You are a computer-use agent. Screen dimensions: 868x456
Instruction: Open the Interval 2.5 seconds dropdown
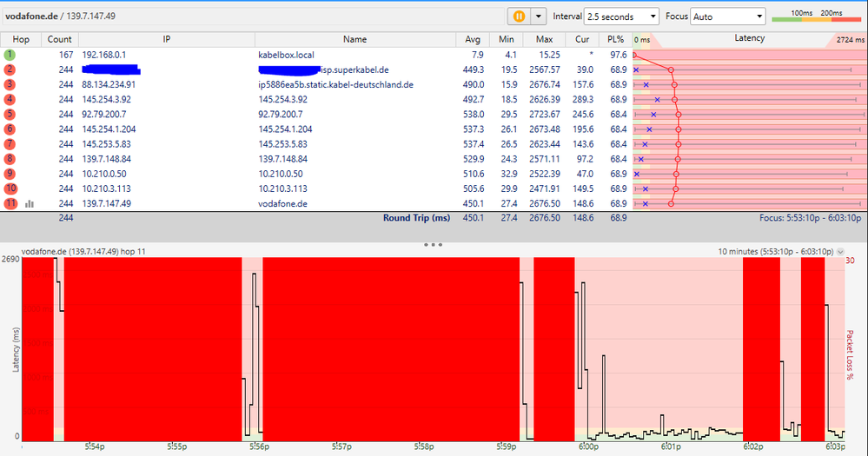pos(621,17)
